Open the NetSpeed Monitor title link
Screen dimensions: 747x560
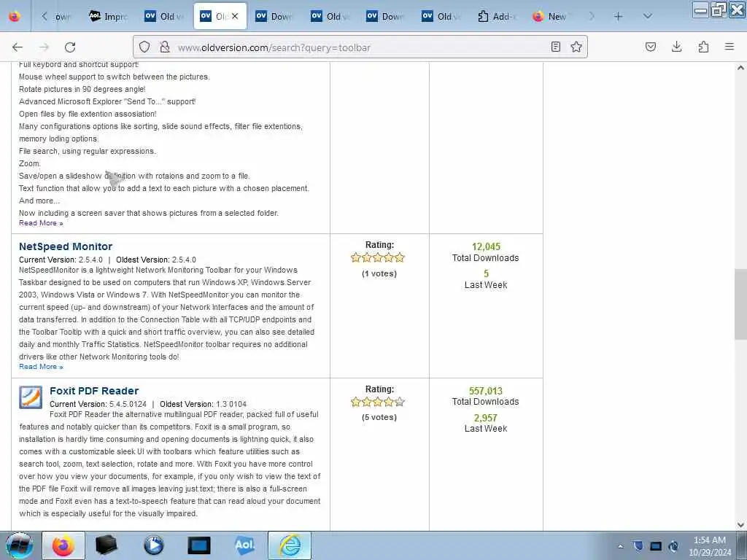66,246
